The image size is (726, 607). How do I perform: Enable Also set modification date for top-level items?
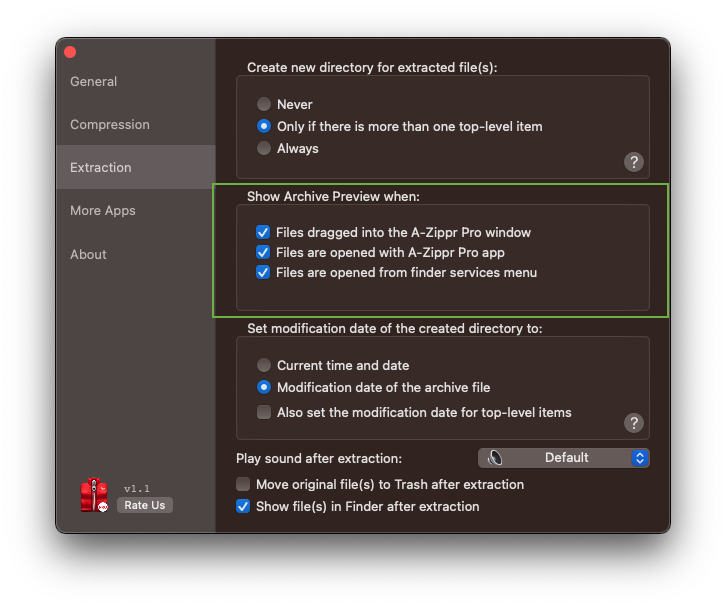[x=264, y=412]
